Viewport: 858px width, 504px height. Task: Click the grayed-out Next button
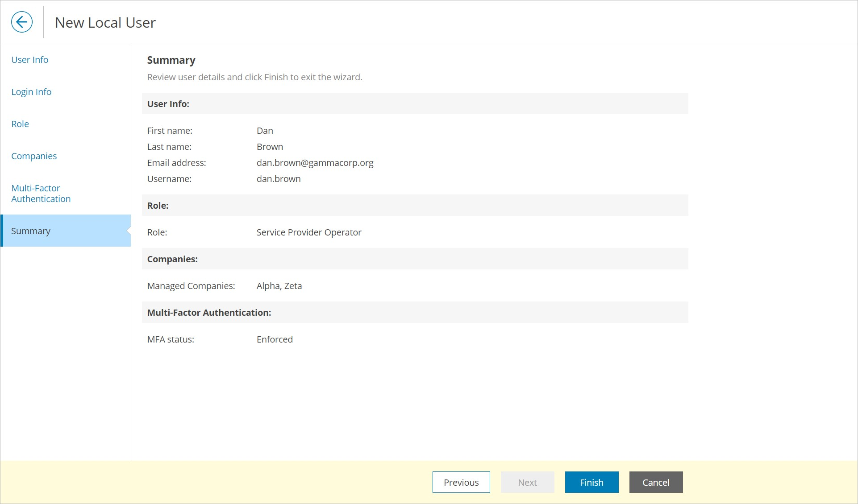pyautogui.click(x=527, y=482)
